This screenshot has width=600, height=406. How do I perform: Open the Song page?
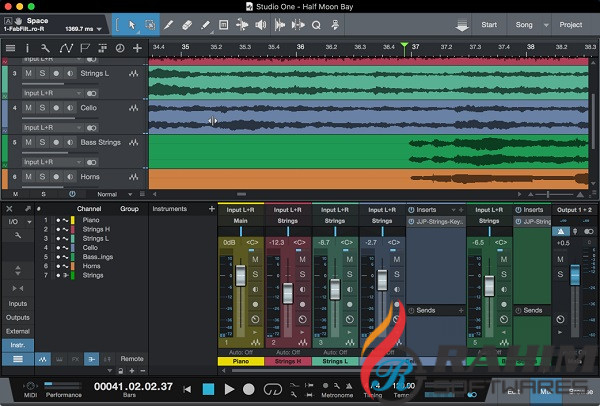(524, 25)
